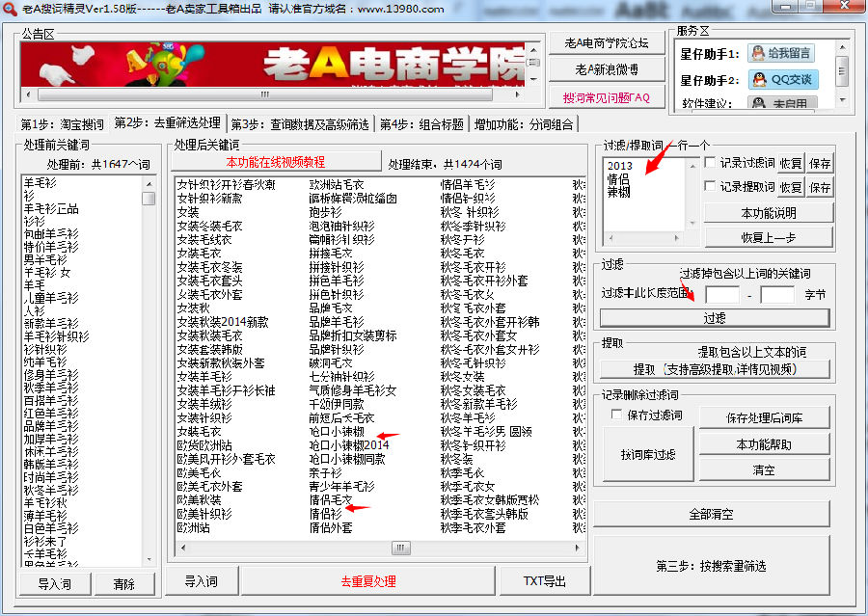Go to 第4步:组合标题 tab

click(421, 124)
